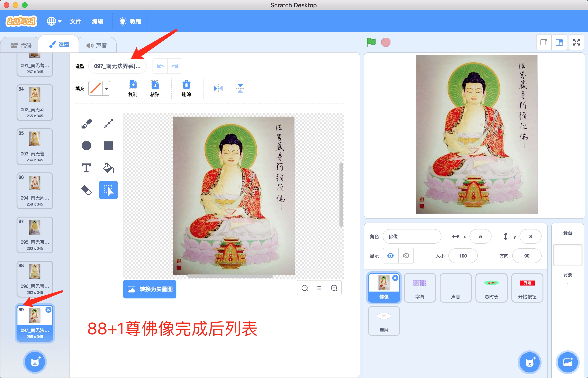
Task: Switch to the 造型 tab
Action: (59, 44)
